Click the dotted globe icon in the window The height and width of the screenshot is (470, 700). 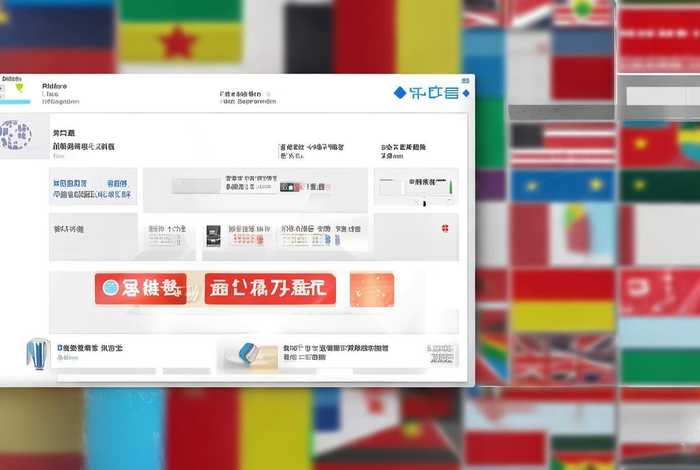15,135
